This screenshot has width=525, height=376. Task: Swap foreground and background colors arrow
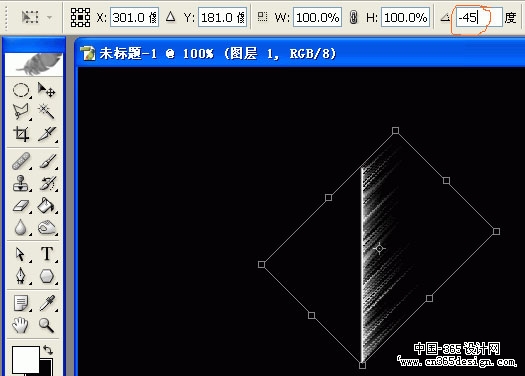click(48, 350)
